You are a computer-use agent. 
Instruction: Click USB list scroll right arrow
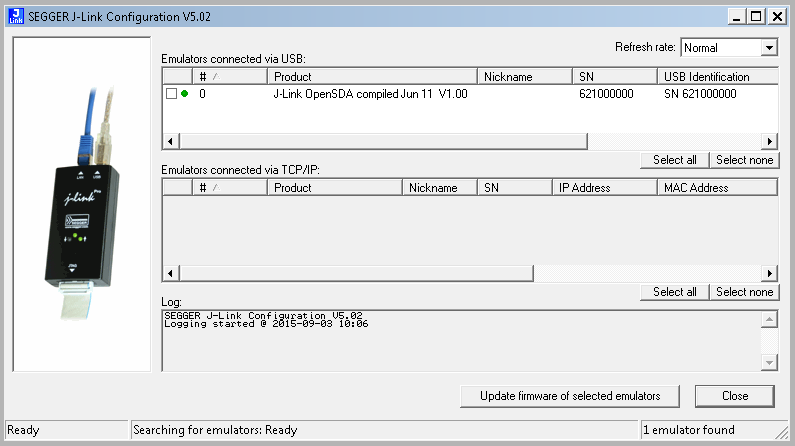pos(770,141)
